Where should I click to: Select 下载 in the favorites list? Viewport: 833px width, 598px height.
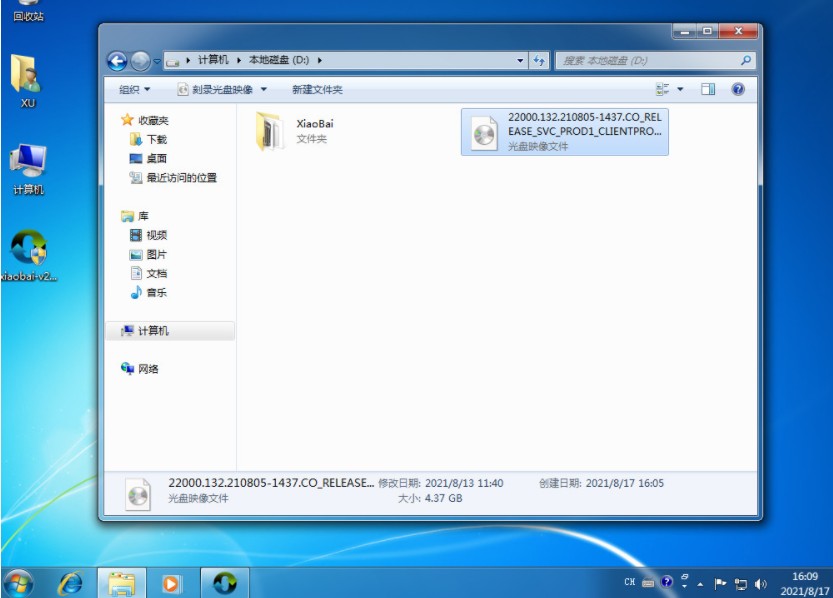pyautogui.click(x=156, y=139)
